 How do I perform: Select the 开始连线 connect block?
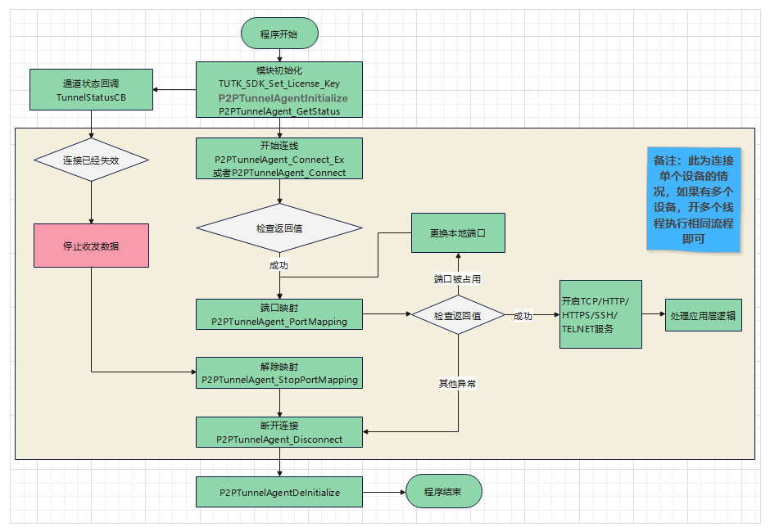coord(279,159)
